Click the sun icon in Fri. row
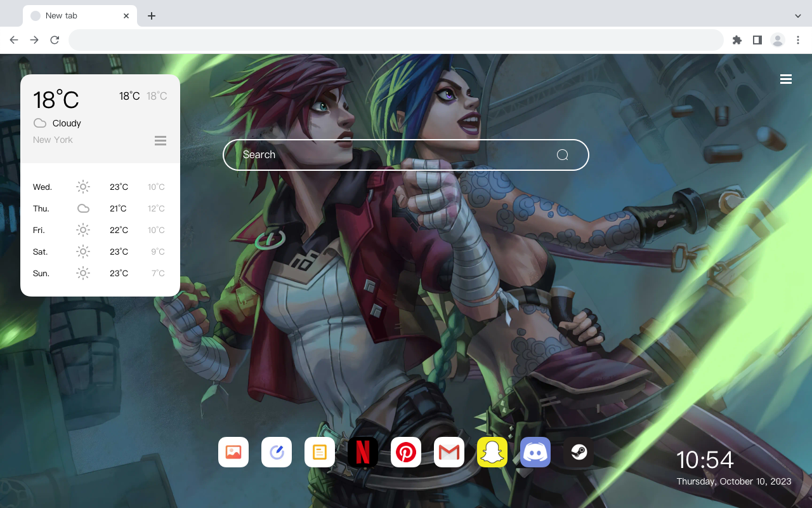The width and height of the screenshot is (812, 508). pyautogui.click(x=83, y=230)
